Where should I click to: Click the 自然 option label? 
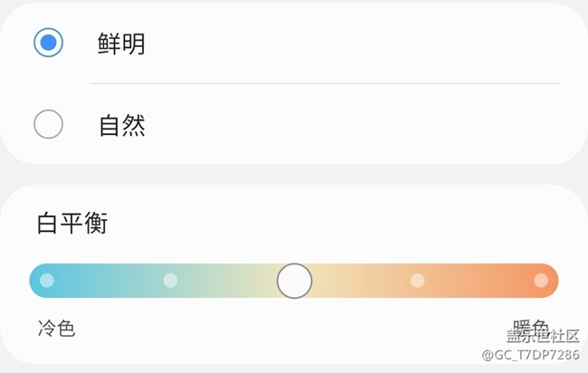121,125
